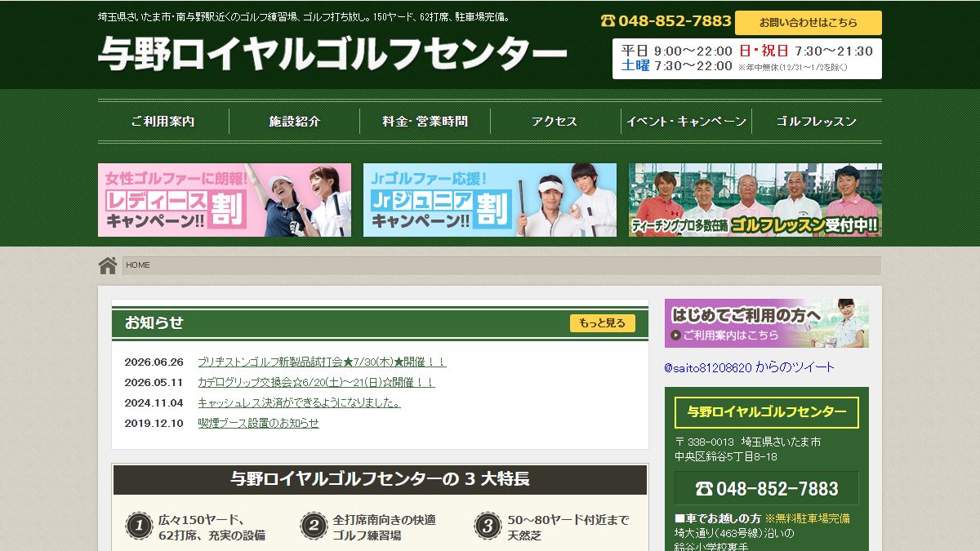The image size is (980, 551).
Task: Click the date 2024.11.04
Action: [154, 402]
